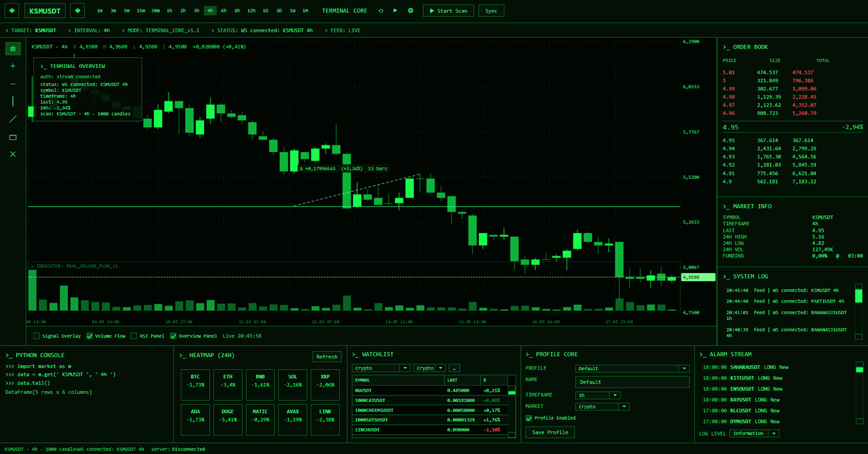The image size is (868, 454).
Task: Switch to the 1W timeframe
Action: 292,11
